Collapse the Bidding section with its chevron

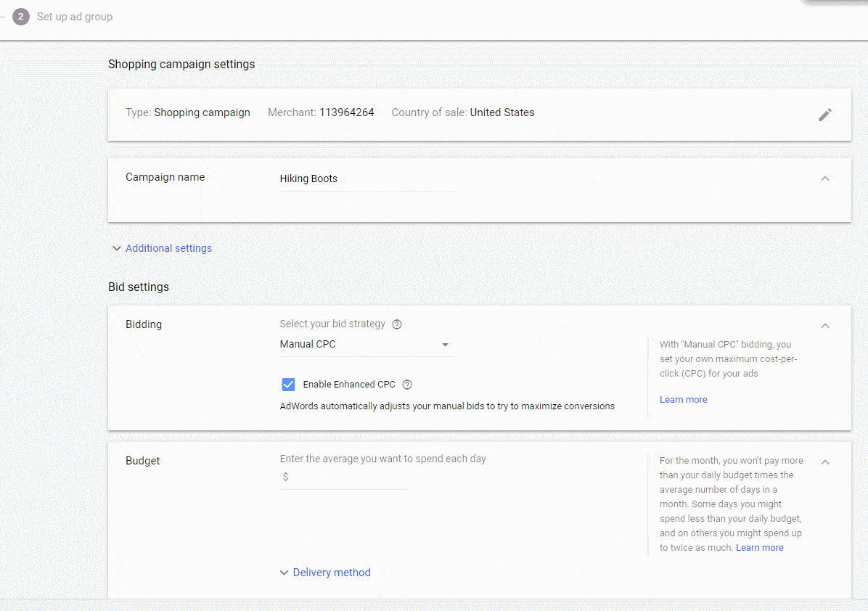pyautogui.click(x=824, y=326)
